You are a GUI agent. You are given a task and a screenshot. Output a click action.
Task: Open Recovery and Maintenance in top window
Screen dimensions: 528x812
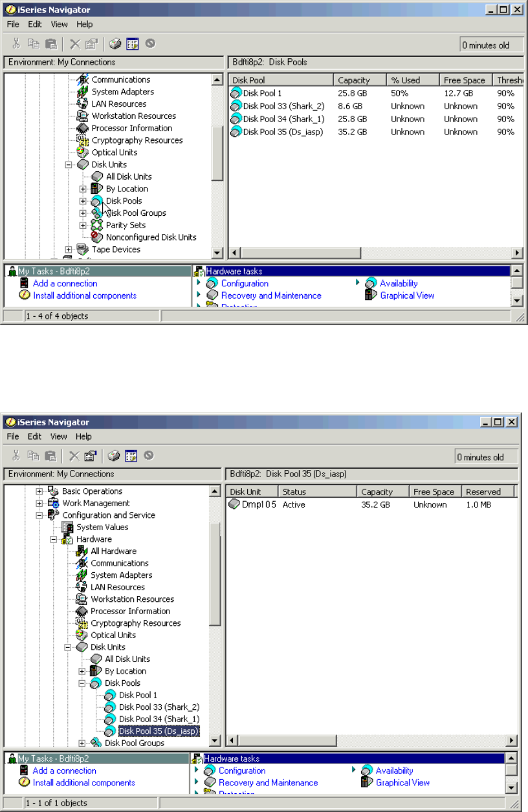tap(270, 295)
